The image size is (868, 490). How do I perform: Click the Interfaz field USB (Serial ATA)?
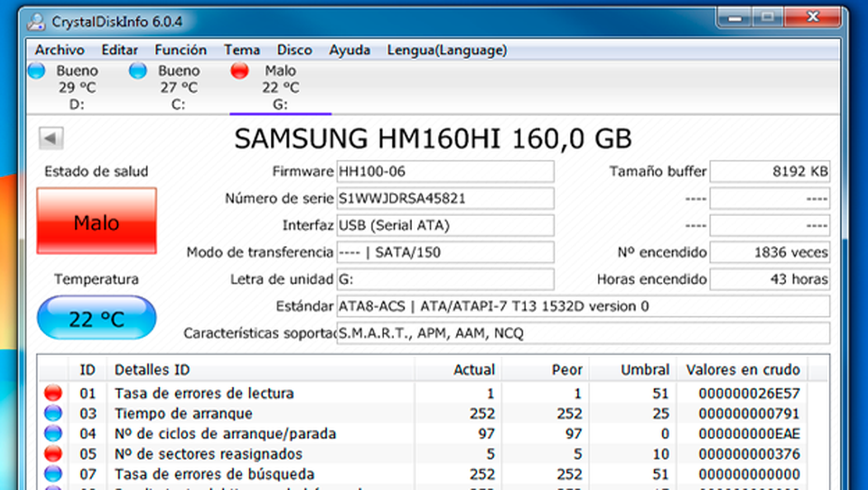(445, 225)
